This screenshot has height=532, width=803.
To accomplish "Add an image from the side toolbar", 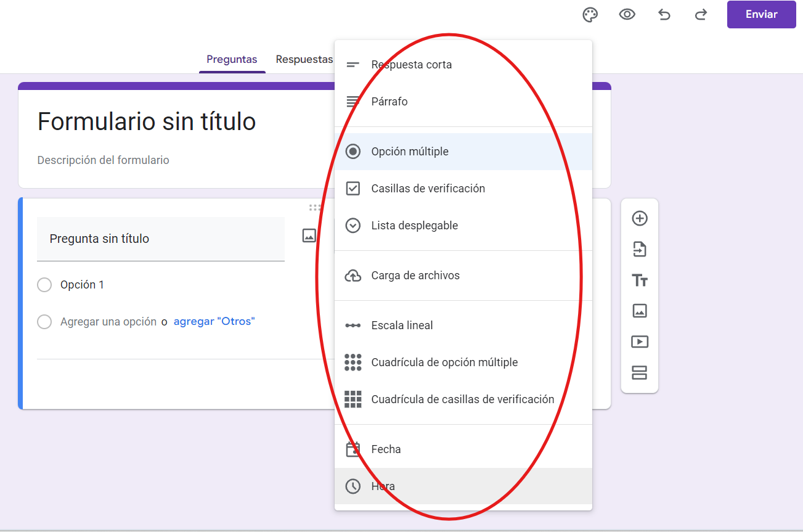I will [x=640, y=311].
